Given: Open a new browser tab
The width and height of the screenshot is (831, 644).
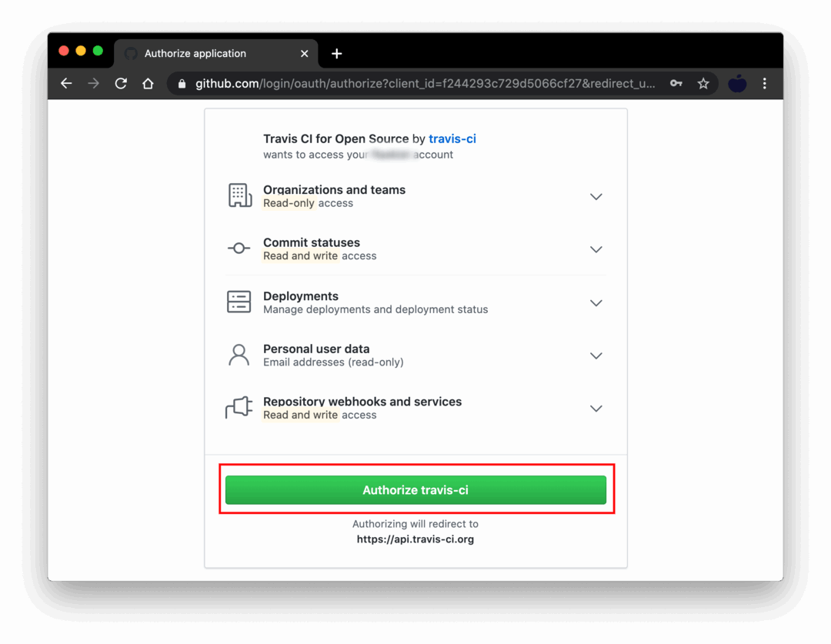Looking at the screenshot, I should 336,54.
